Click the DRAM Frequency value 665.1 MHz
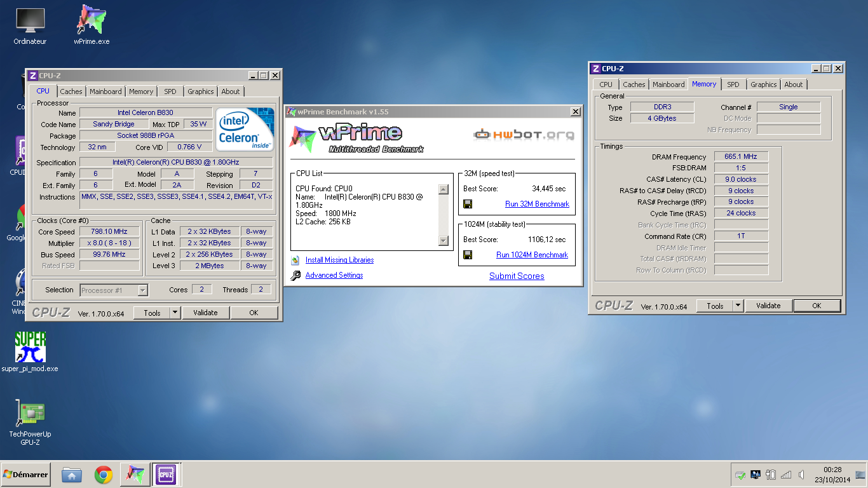868x488 pixels. pyautogui.click(x=741, y=156)
